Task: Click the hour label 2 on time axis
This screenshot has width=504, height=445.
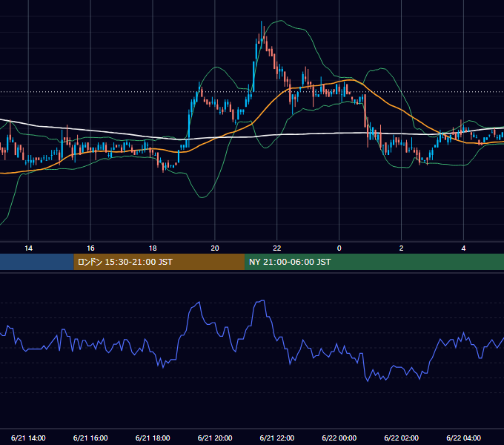Action: click(x=401, y=248)
